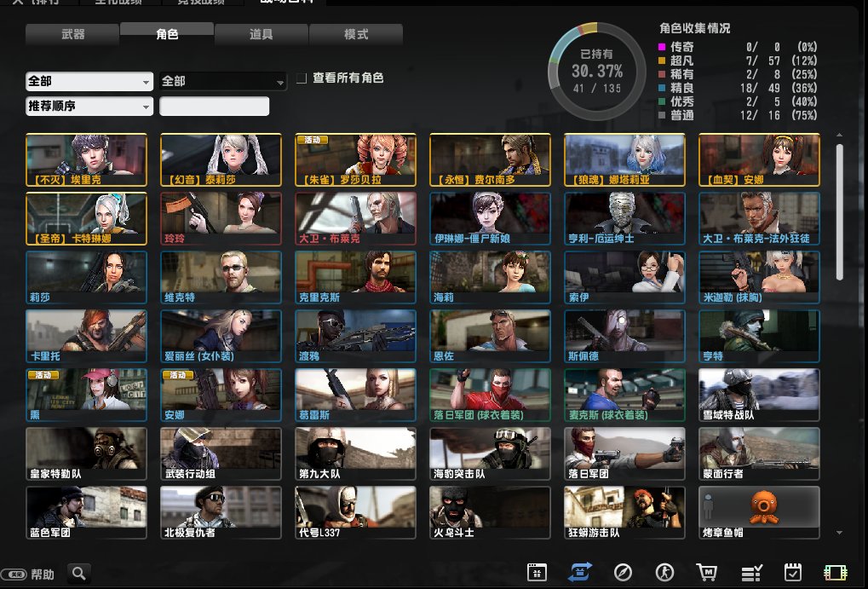Click the gift window icon in bottom bar
The width and height of the screenshot is (868, 589).
(x=537, y=573)
